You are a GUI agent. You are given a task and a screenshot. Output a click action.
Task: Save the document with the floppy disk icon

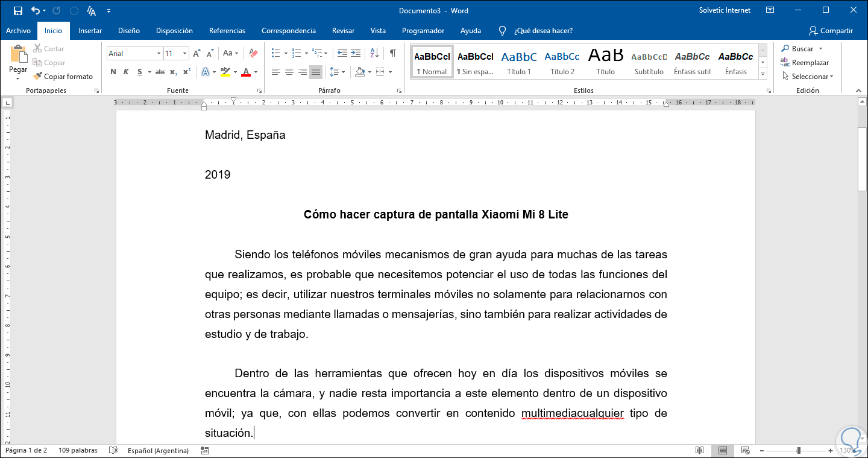point(18,11)
